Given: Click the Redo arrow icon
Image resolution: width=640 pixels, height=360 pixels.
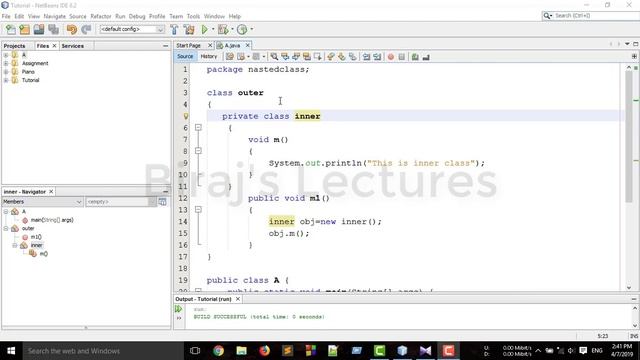Looking at the screenshot, I should (x=86, y=29).
